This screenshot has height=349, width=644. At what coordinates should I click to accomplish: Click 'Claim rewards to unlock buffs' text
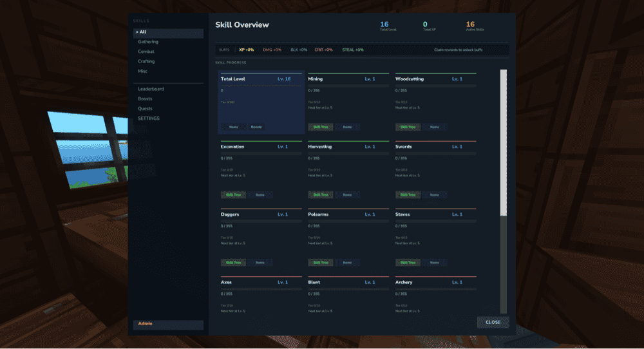coord(459,50)
